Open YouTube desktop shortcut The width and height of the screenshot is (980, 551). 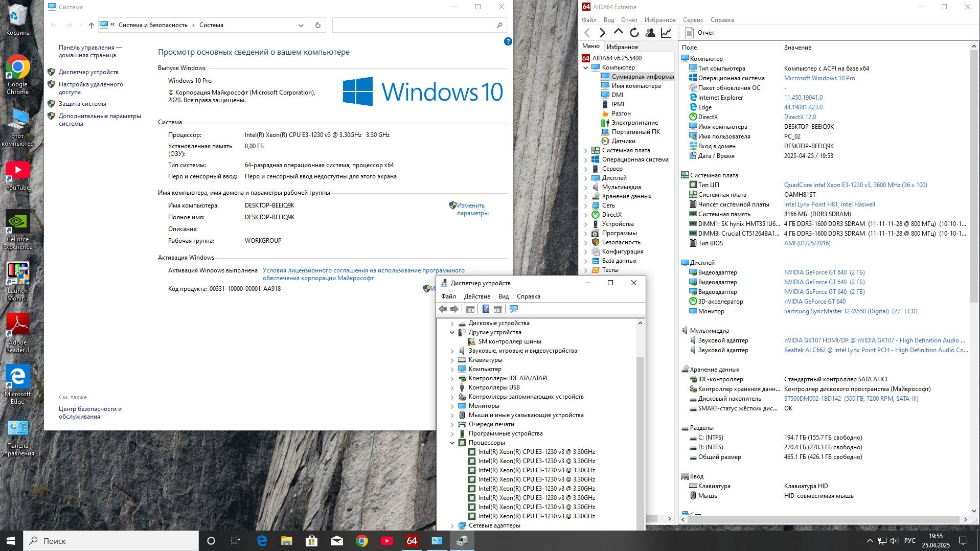pyautogui.click(x=18, y=176)
